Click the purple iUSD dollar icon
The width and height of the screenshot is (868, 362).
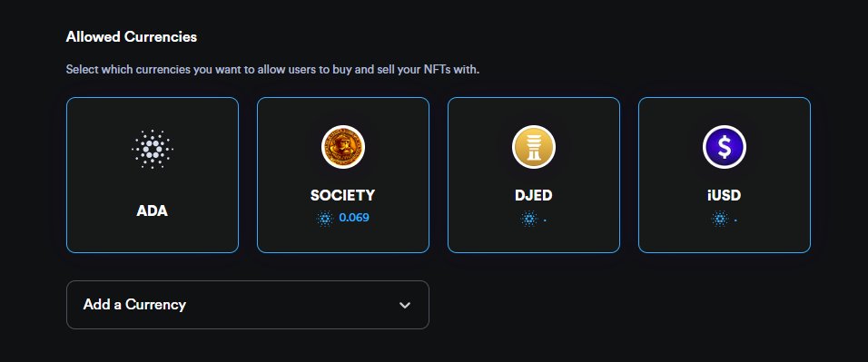[724, 147]
